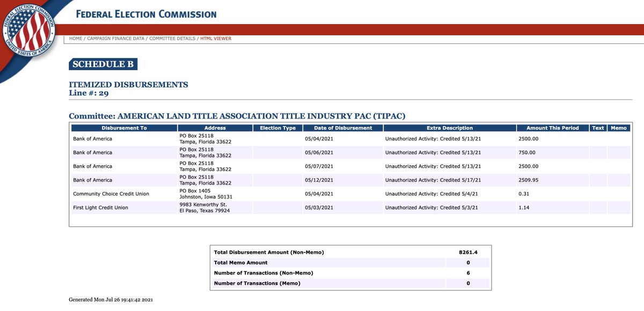Click the Disbursement To column header
644x311 pixels.
124,128
